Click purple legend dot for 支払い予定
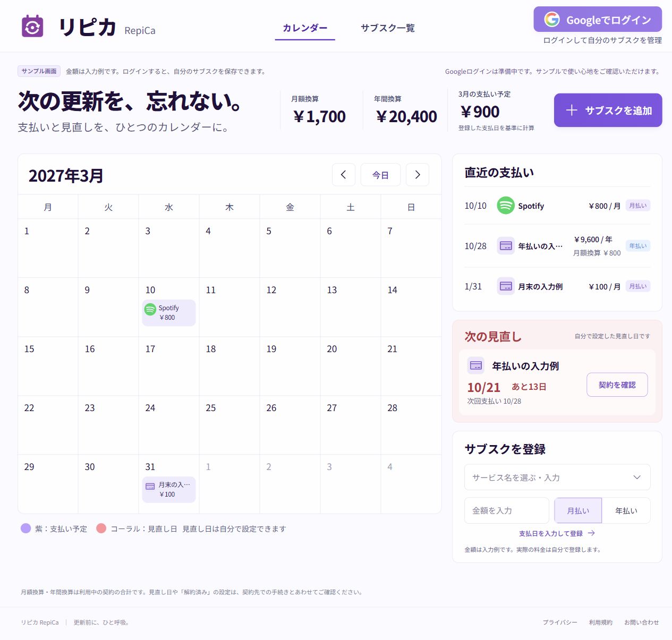This screenshot has height=640, width=672. point(25,528)
